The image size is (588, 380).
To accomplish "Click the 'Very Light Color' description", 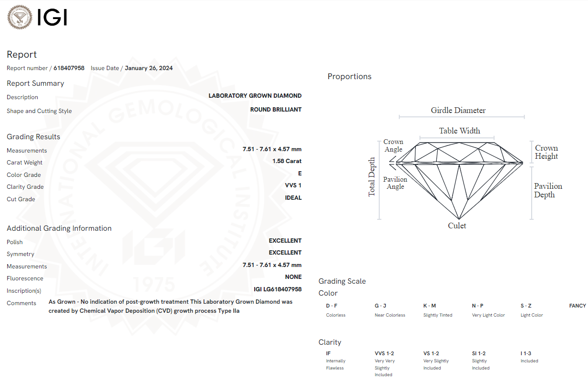I will [488, 315].
